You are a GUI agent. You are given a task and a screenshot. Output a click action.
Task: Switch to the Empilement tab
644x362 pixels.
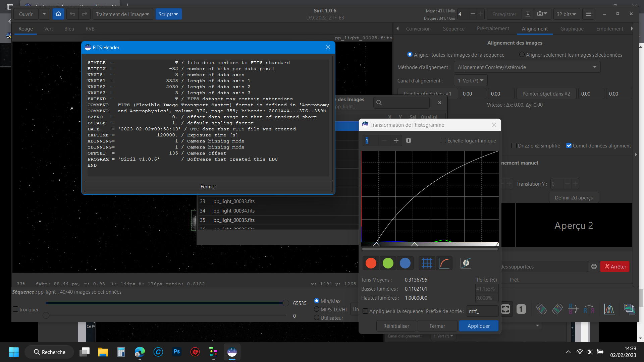click(x=609, y=29)
